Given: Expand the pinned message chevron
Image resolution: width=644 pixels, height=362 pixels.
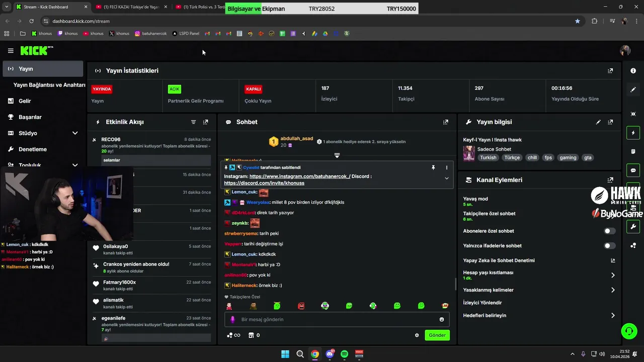Looking at the screenshot, I should [x=446, y=178].
